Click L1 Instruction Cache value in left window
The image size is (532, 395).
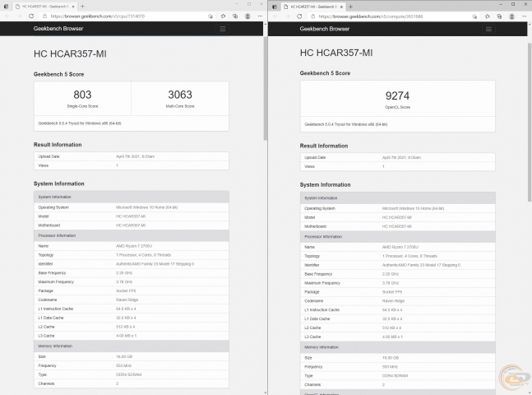pyautogui.click(x=126, y=309)
